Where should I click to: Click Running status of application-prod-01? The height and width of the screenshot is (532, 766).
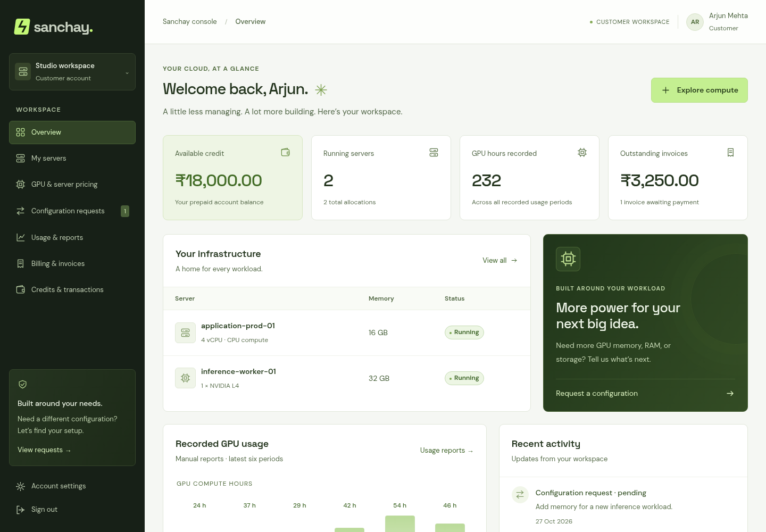point(464,332)
